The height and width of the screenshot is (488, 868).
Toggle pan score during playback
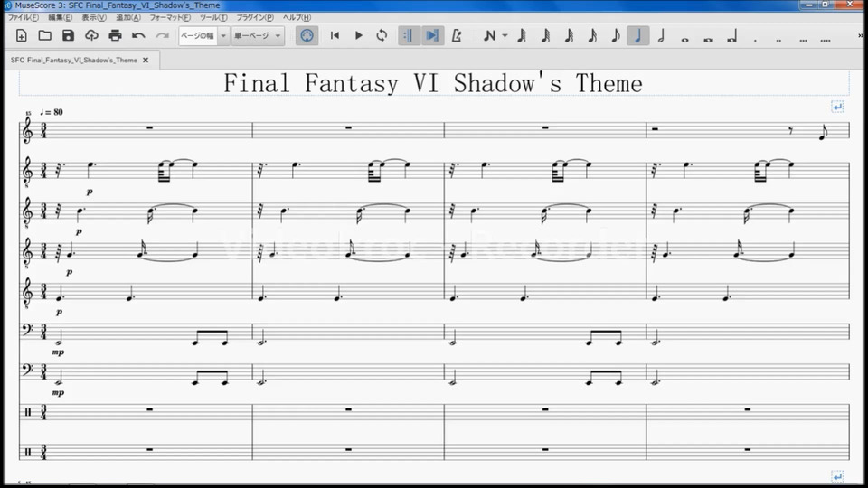432,36
